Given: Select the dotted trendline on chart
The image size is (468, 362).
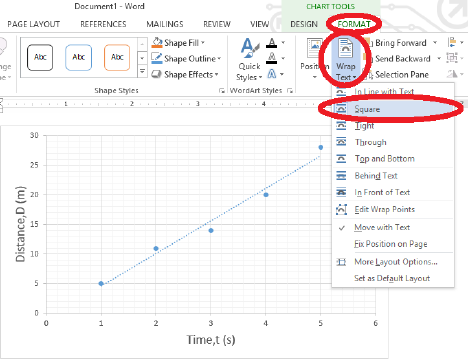Looking at the screenshot, I should [211, 220].
